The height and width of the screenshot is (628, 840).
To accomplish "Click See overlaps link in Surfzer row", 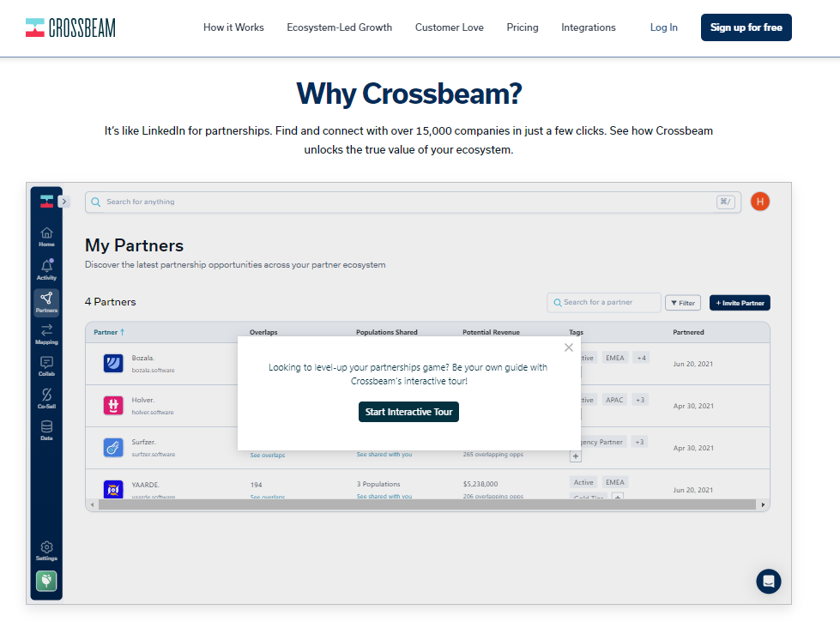I will [268, 455].
